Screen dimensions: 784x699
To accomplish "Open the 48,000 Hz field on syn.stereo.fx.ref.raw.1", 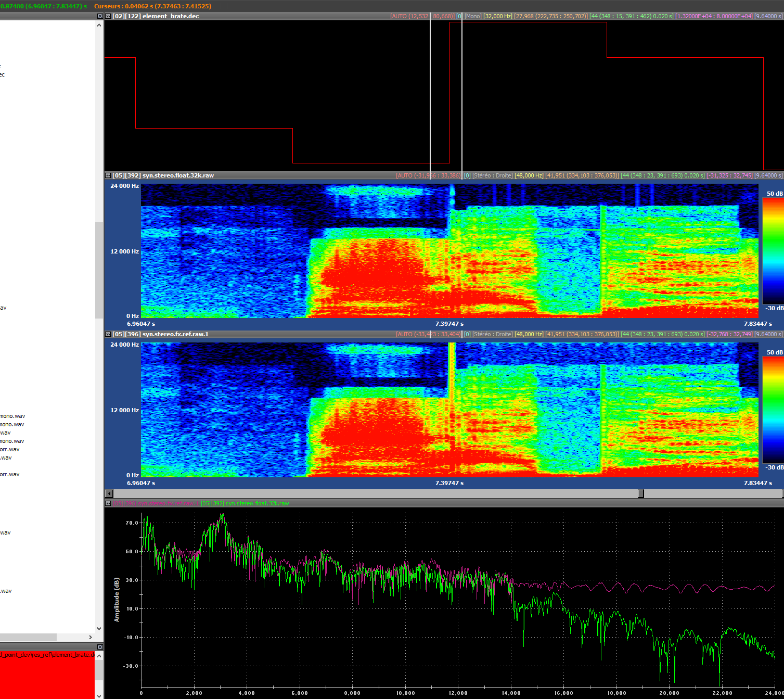I will pos(529,334).
